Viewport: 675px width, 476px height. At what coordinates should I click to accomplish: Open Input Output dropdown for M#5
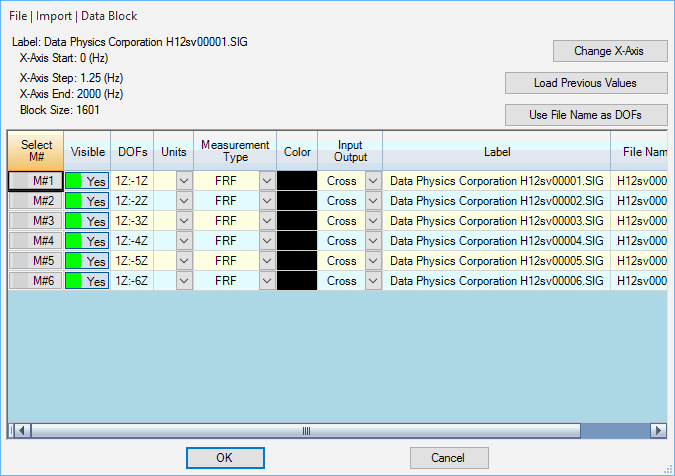373,261
